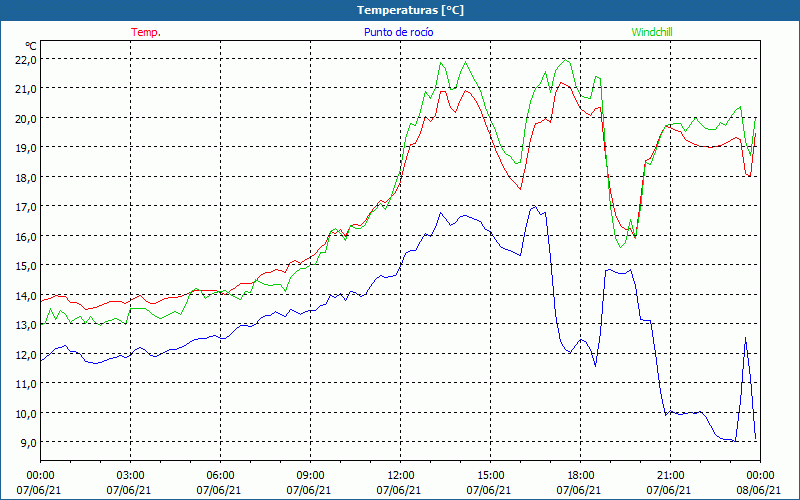Screen dimensions: 800x500
Task: Click the 16,0 y-axis value
Action: coord(27,236)
